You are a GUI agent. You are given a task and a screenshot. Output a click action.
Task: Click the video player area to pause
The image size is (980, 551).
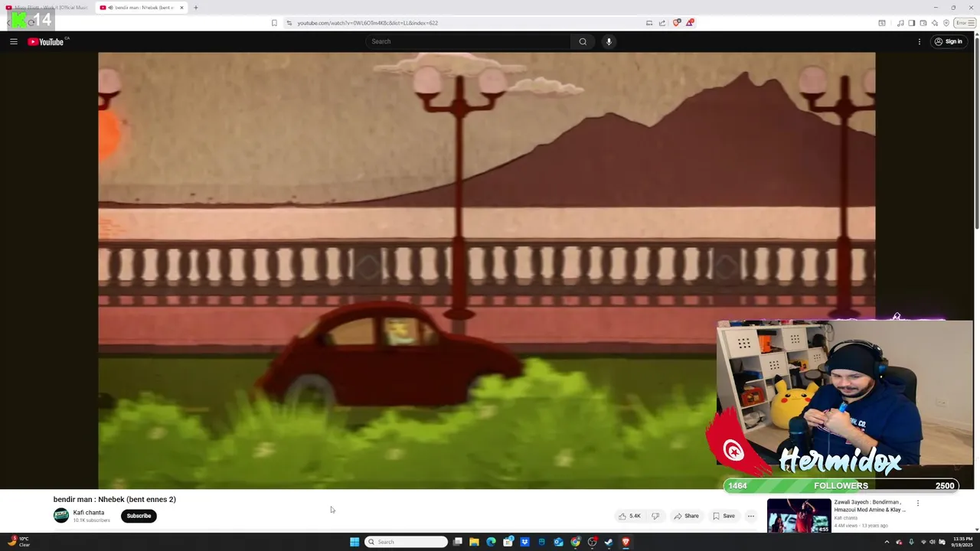[x=486, y=270]
